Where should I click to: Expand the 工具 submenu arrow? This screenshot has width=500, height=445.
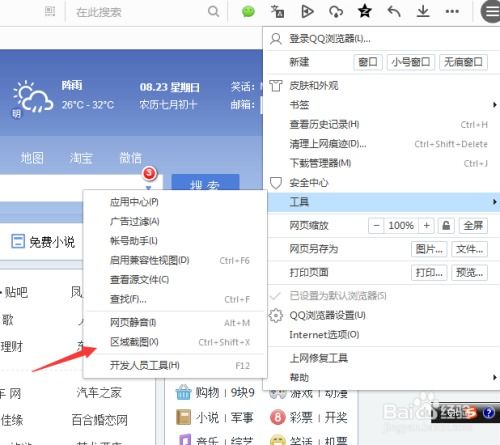point(495,202)
